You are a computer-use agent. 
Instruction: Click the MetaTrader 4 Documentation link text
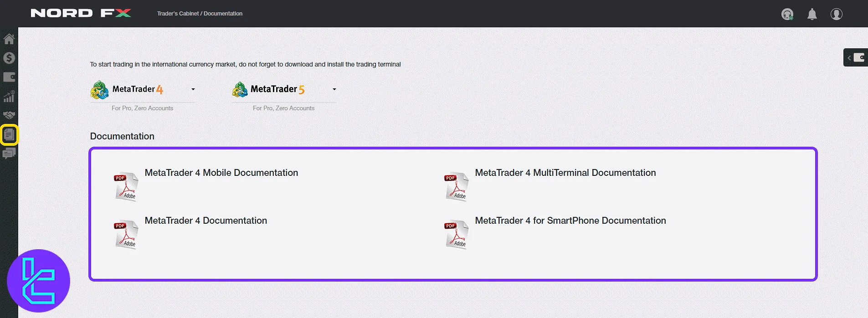(x=206, y=221)
